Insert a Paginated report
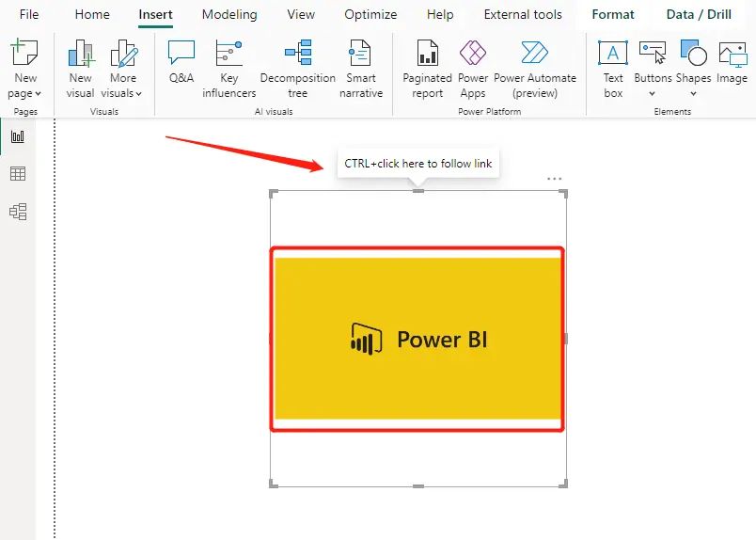Screen dimensions: 756x540 point(427,69)
